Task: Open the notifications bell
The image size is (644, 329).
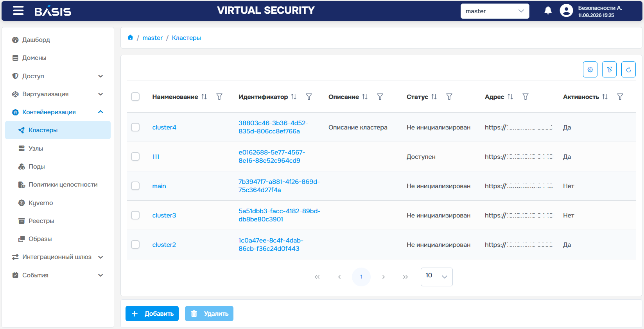Action: click(548, 11)
